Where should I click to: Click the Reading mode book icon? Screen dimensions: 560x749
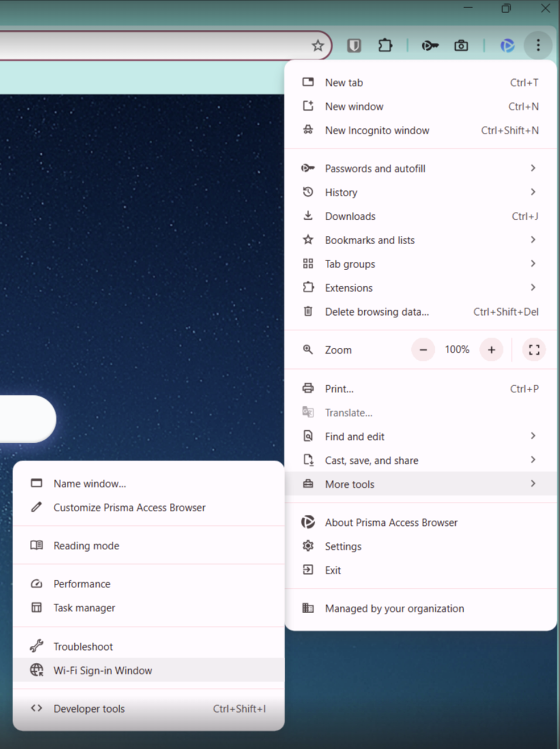(36, 545)
